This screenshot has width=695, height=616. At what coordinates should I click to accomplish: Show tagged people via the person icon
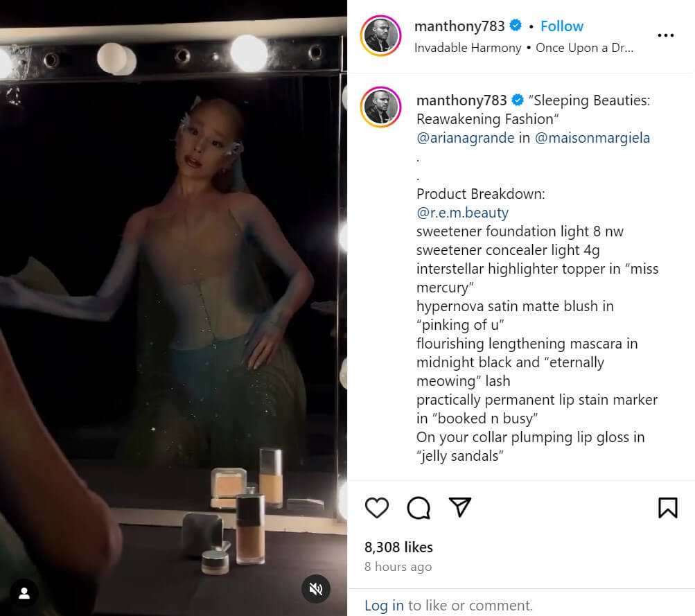(24, 593)
